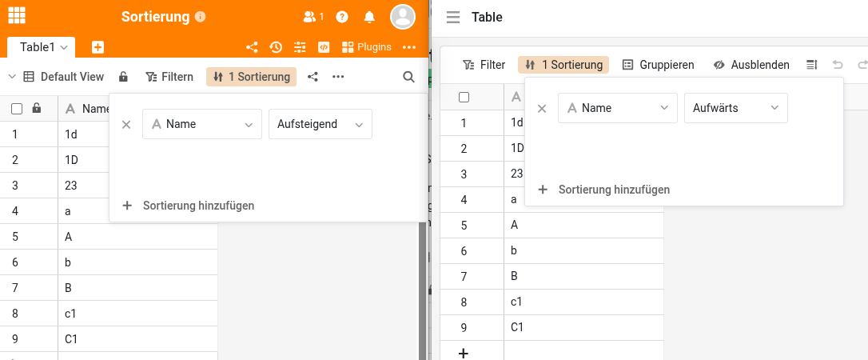Click Sortierung hinzufügen in left panel
This screenshot has height=360, width=868.
click(x=189, y=206)
